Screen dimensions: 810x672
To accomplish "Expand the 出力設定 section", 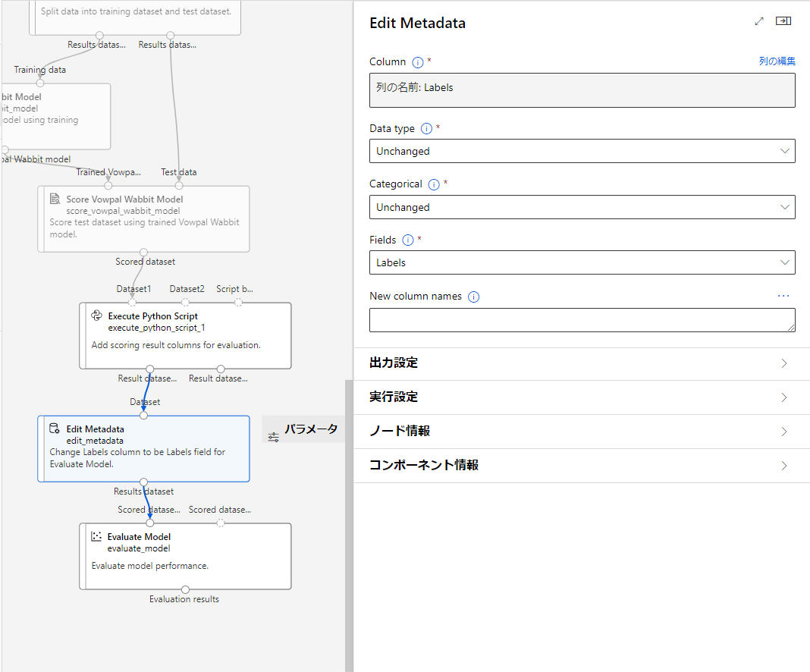I will [x=582, y=363].
